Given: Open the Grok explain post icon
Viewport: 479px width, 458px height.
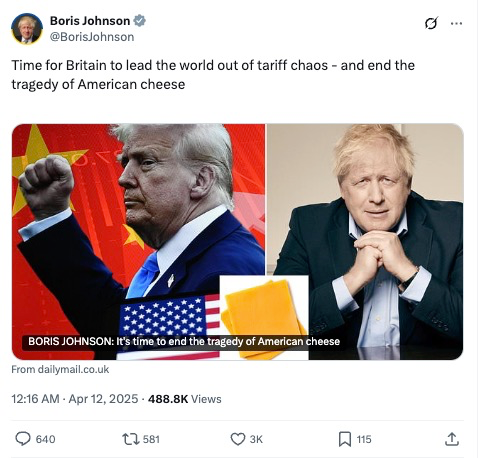Looking at the screenshot, I should pos(431,23).
